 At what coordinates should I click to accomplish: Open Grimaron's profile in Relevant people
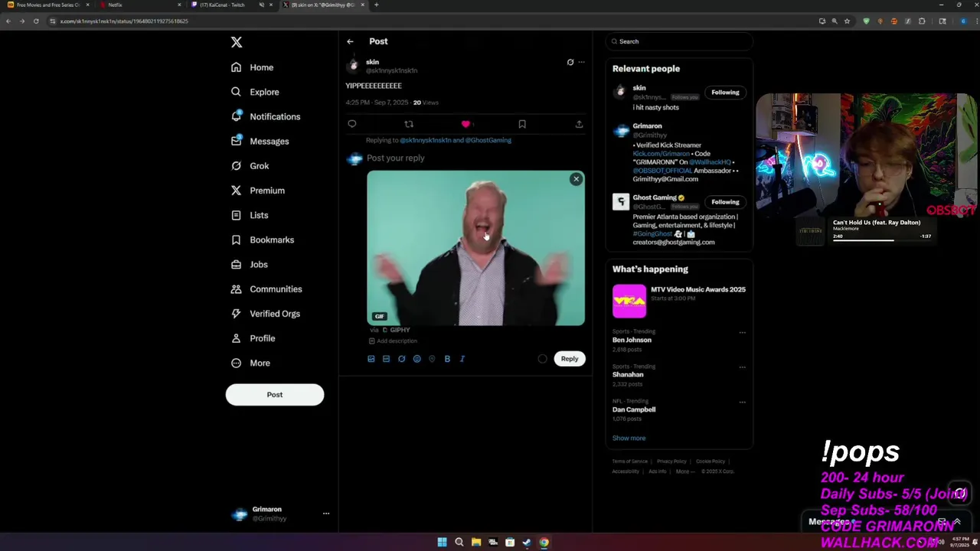coord(647,126)
